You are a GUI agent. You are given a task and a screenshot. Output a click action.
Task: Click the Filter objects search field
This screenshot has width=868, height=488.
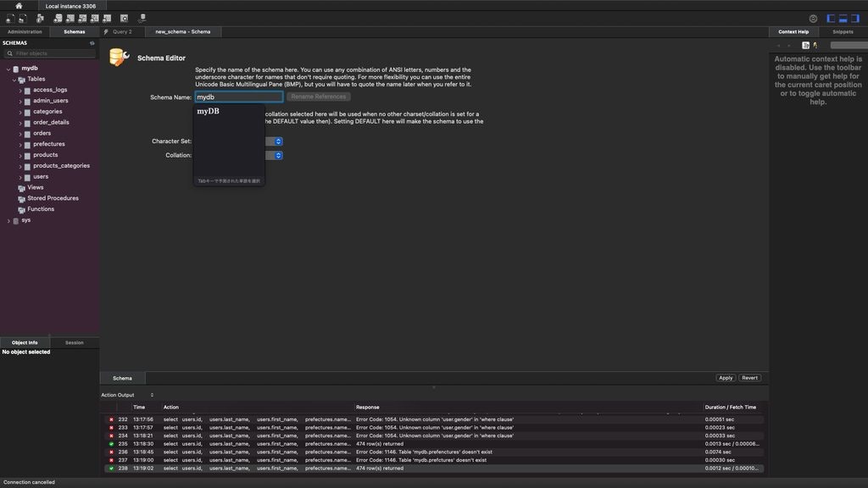tap(50, 53)
